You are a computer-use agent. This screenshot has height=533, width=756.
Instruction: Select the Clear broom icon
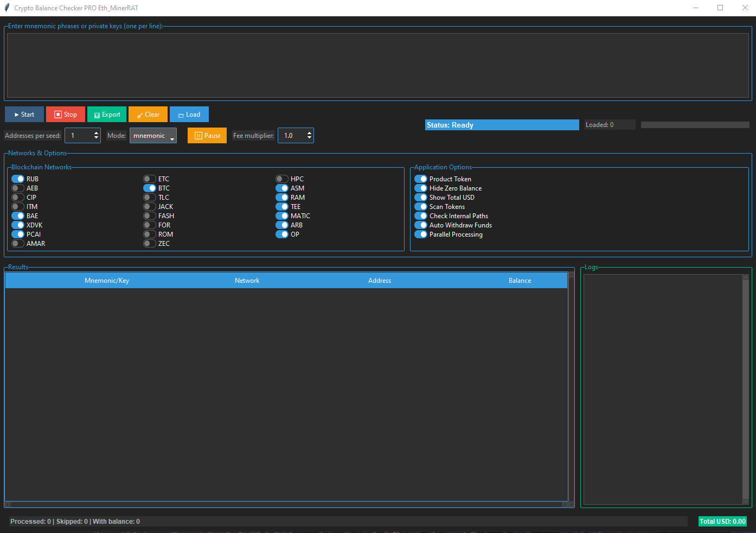[140, 114]
